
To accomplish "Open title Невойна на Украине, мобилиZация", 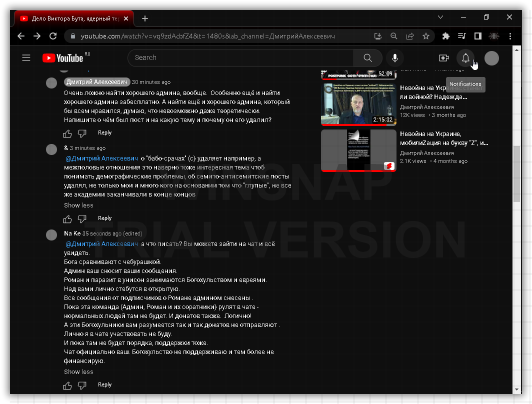I will pos(444,138).
